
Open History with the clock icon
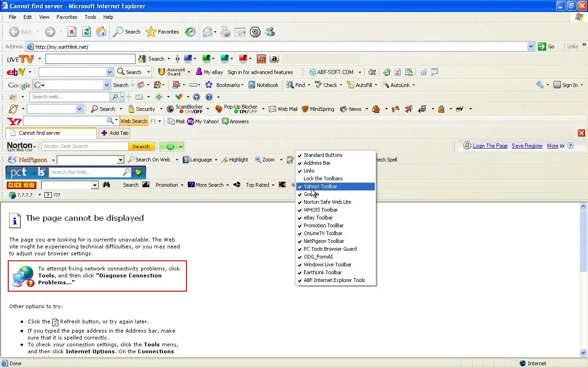click(x=190, y=32)
